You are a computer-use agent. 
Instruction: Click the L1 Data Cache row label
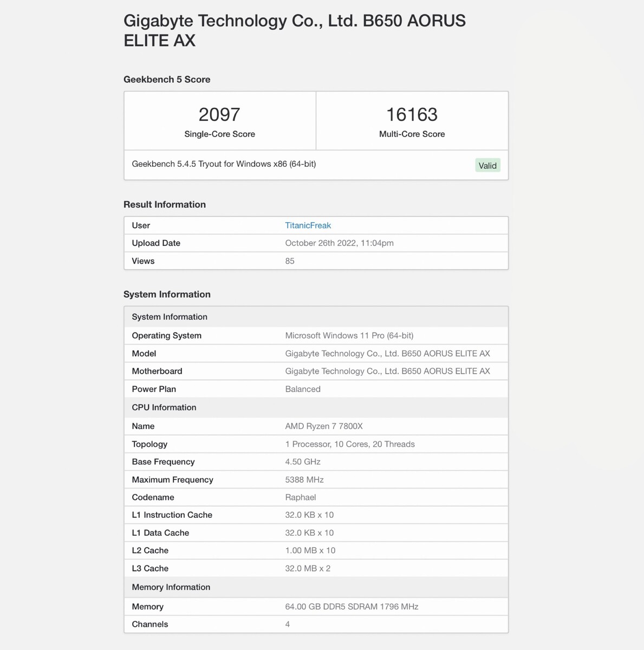[x=160, y=533]
